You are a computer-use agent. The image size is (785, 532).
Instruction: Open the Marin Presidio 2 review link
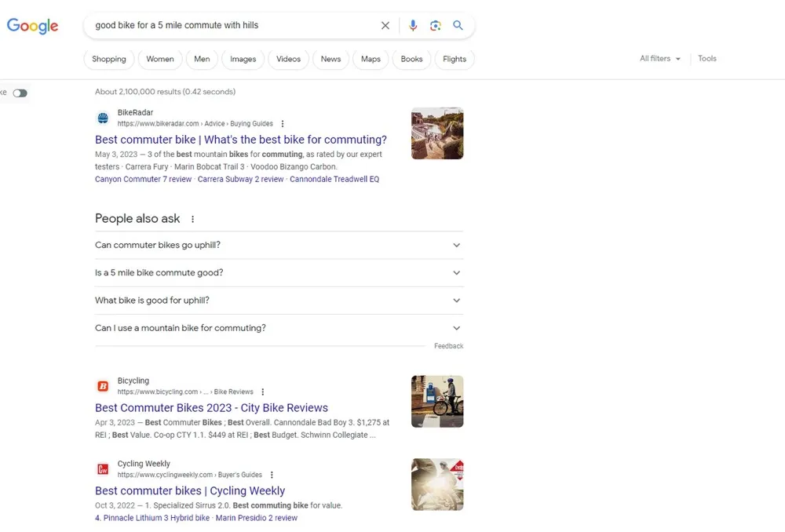pyautogui.click(x=257, y=518)
